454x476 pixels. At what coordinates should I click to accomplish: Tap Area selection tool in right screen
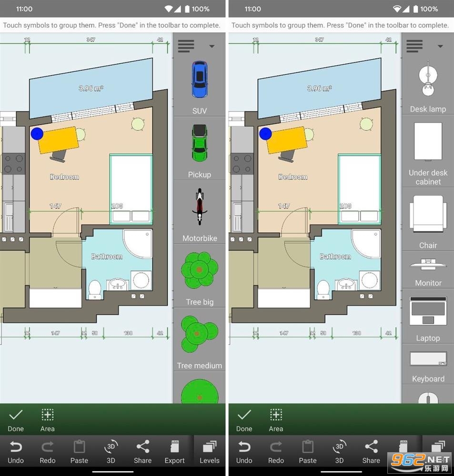coord(276,420)
